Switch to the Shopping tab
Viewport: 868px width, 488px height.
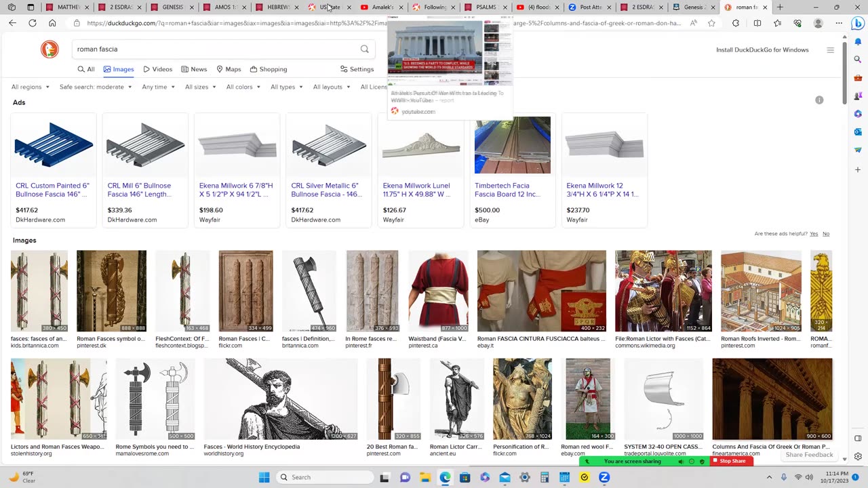[269, 69]
